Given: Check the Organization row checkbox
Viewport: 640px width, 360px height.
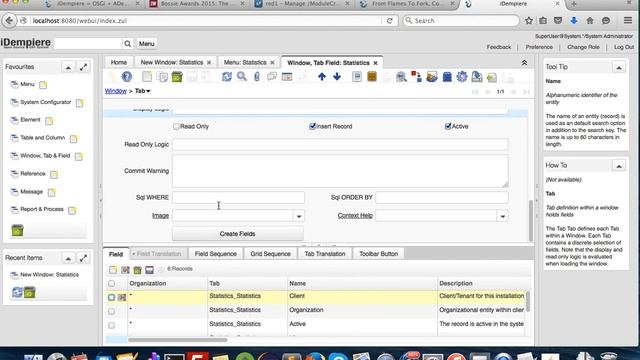Looking at the screenshot, I should coord(111,311).
